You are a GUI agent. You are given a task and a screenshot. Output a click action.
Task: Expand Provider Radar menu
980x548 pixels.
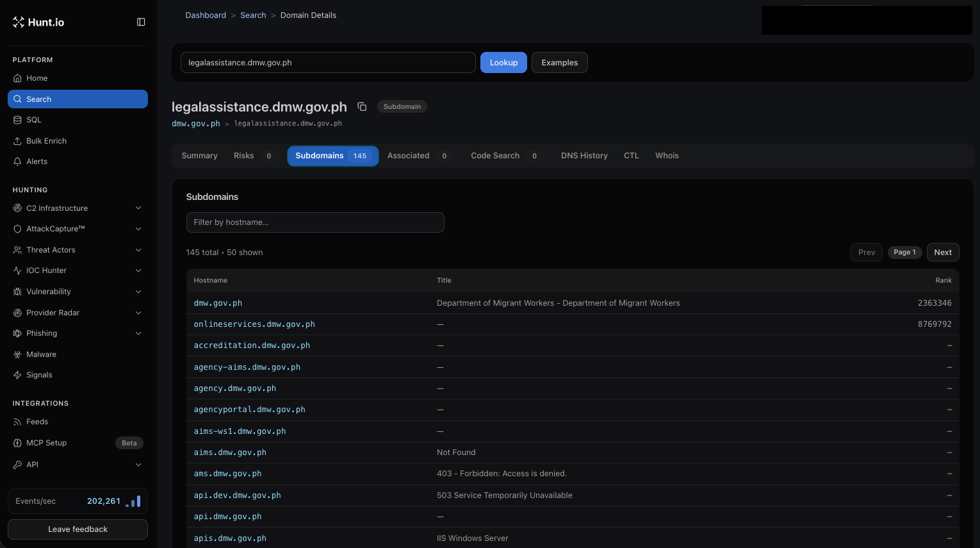click(78, 313)
